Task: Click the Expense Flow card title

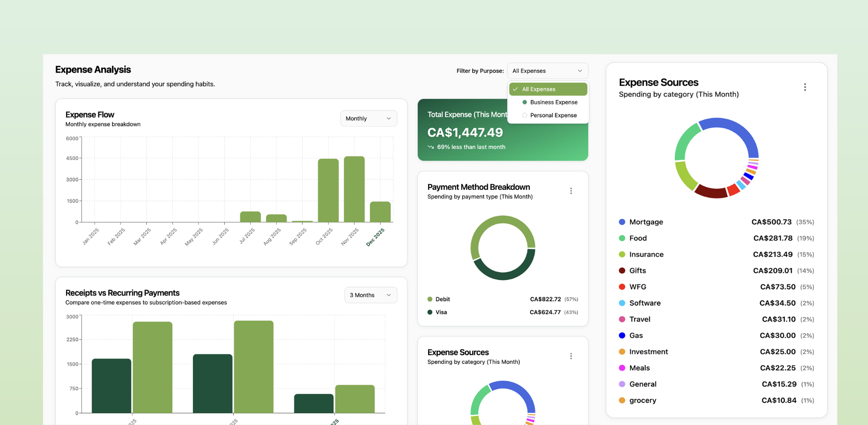Action: (x=90, y=114)
